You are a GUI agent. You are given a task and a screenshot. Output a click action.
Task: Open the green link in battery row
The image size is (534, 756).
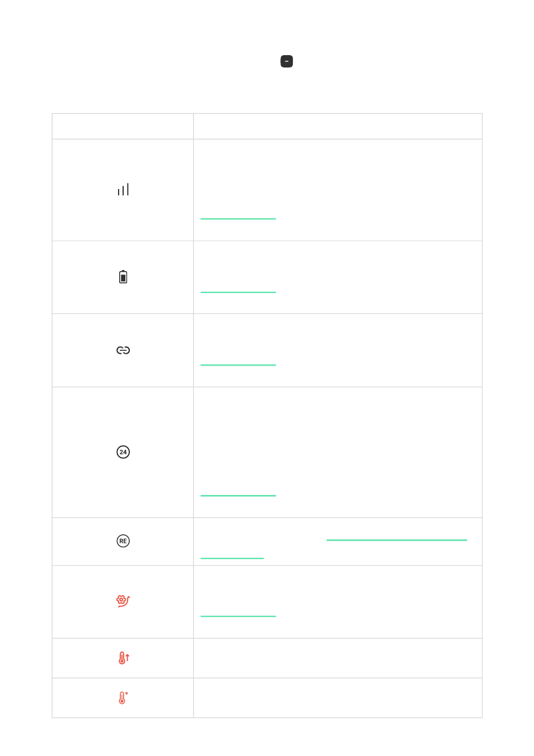click(x=238, y=292)
